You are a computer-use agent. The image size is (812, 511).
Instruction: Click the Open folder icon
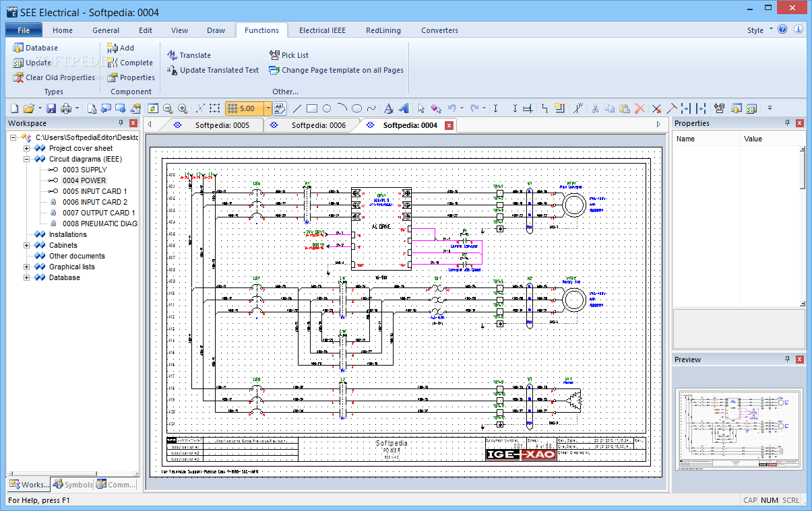tap(28, 108)
